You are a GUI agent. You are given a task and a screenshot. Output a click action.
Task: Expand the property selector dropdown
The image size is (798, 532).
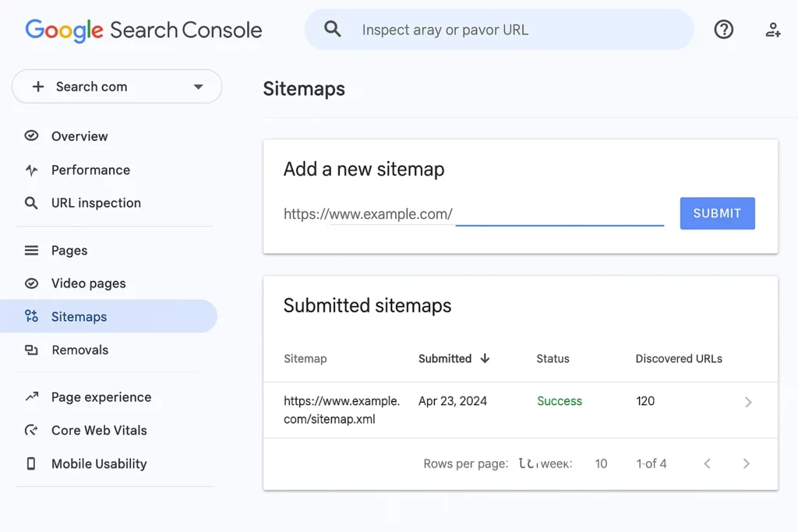click(x=199, y=86)
